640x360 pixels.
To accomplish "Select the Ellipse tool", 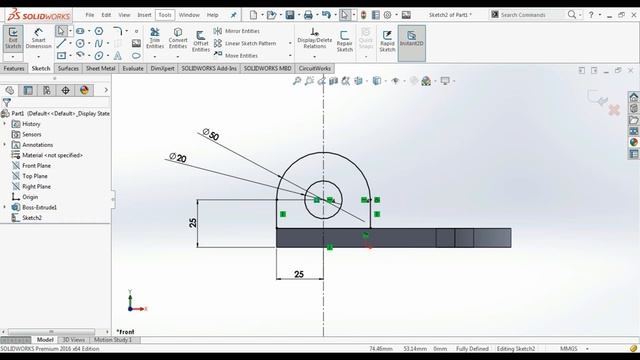I will (x=99, y=56).
